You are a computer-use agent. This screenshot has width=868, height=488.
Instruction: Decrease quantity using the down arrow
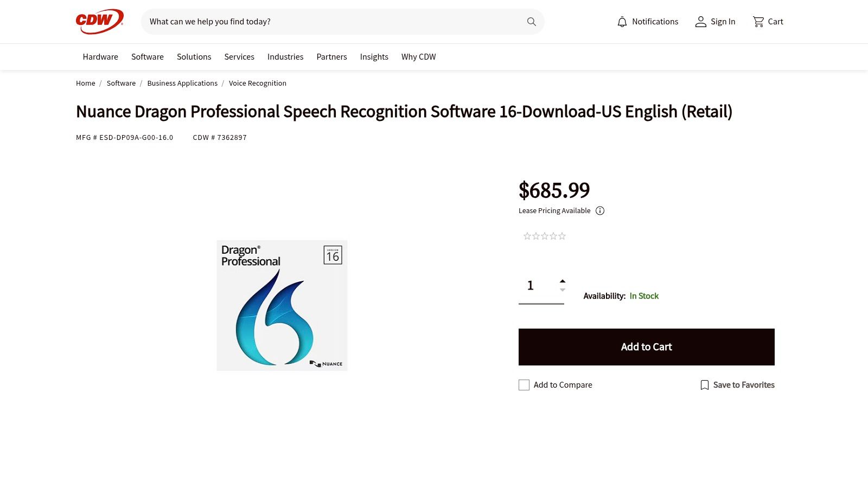pyautogui.click(x=563, y=290)
